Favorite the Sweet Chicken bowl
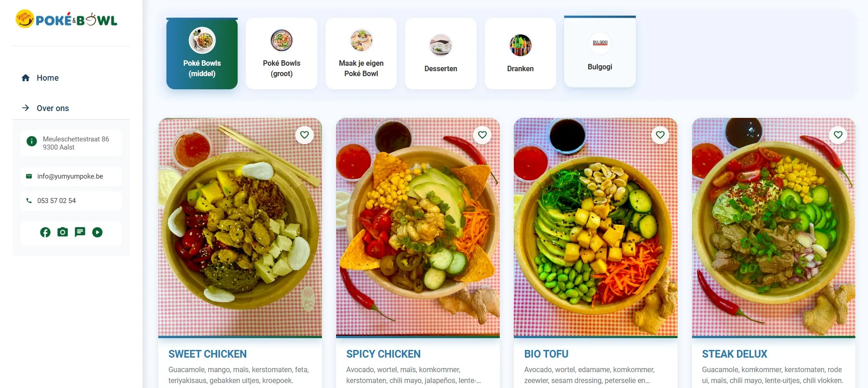This screenshot has height=388, width=868. [x=305, y=135]
